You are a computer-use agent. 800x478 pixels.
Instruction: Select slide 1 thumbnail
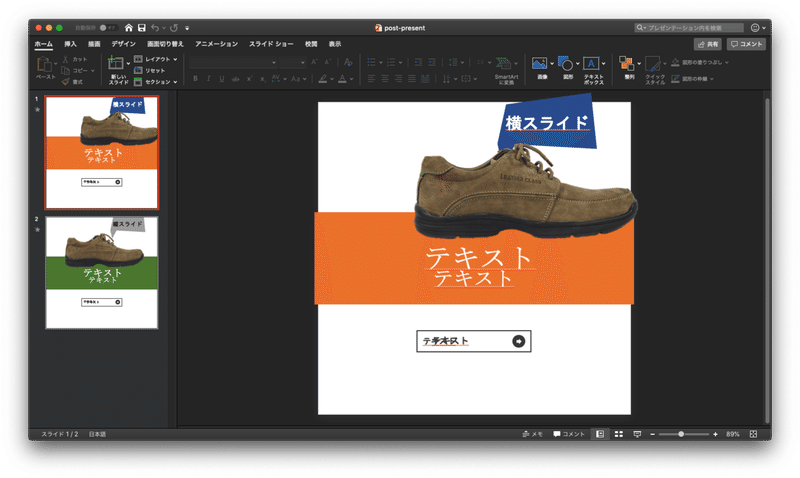click(102, 153)
